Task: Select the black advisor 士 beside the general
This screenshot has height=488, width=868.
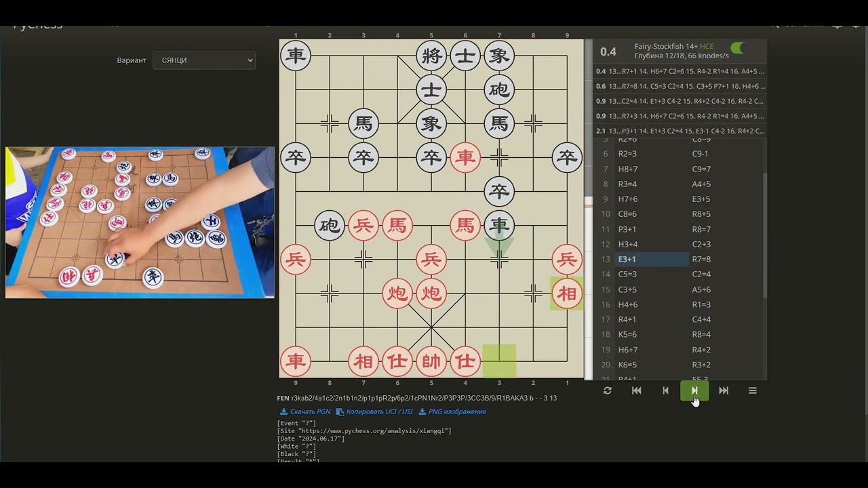Action: point(465,56)
